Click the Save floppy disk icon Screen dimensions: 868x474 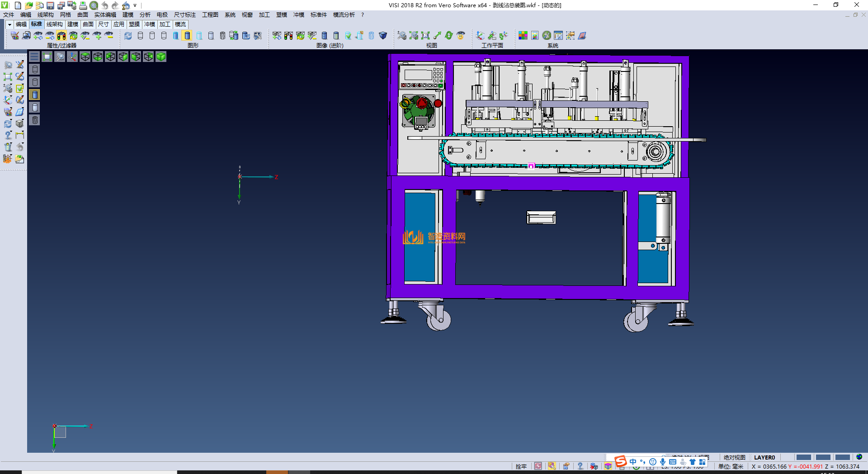tap(50, 5)
